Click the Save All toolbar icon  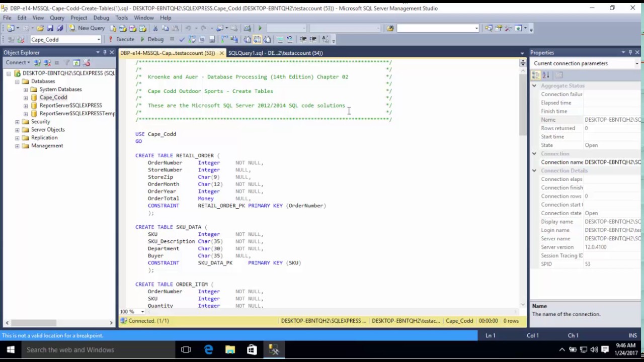pyautogui.click(x=60, y=28)
